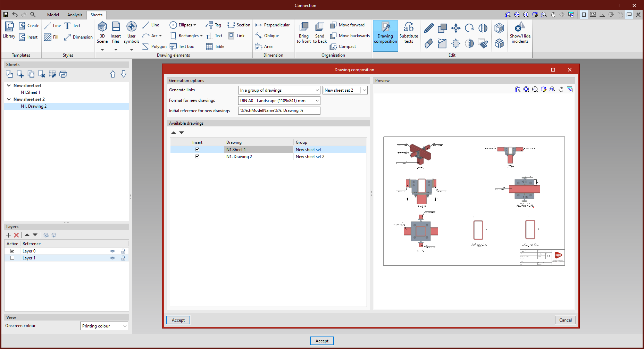Select the 3D Scene tool
This screenshot has width=644, height=349.
coord(102,28)
